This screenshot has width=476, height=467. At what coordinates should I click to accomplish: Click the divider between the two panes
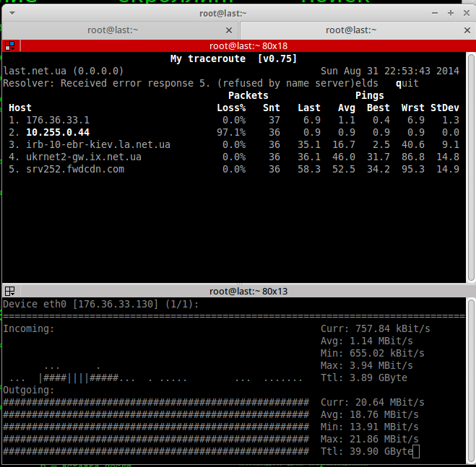[238, 283]
